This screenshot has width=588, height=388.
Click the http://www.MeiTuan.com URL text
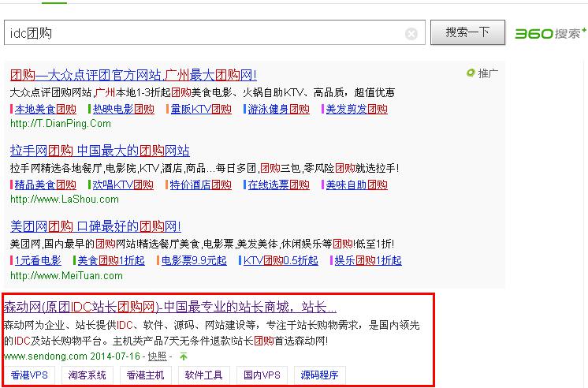click(66, 276)
